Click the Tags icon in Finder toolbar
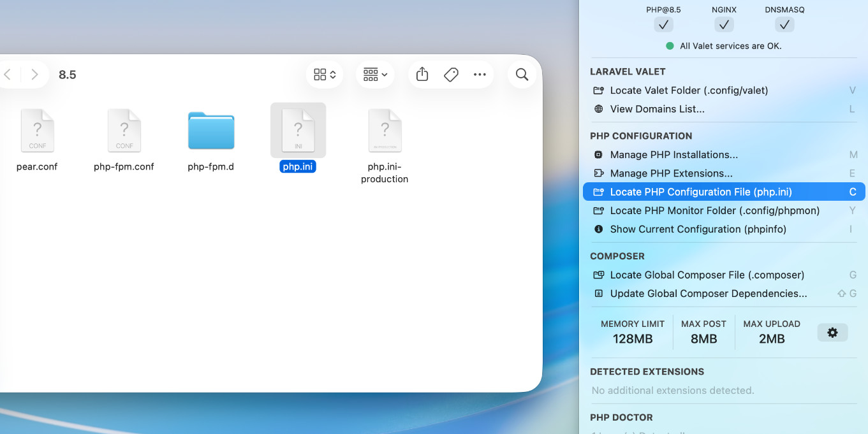 click(x=451, y=75)
